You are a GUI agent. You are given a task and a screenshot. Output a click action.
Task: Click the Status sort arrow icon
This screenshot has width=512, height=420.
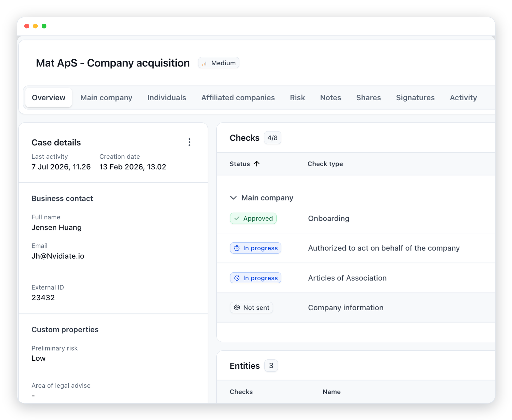tap(257, 164)
